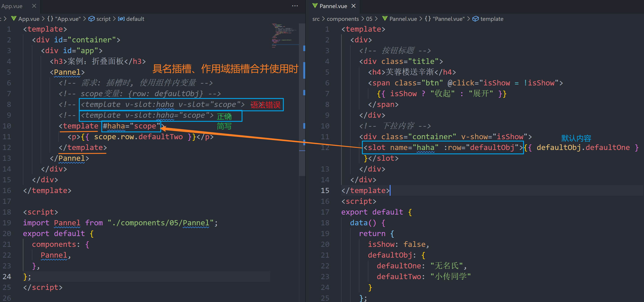Click the Vue icon in App.vue breadcrumb
The image size is (644, 302).
tap(14, 18)
